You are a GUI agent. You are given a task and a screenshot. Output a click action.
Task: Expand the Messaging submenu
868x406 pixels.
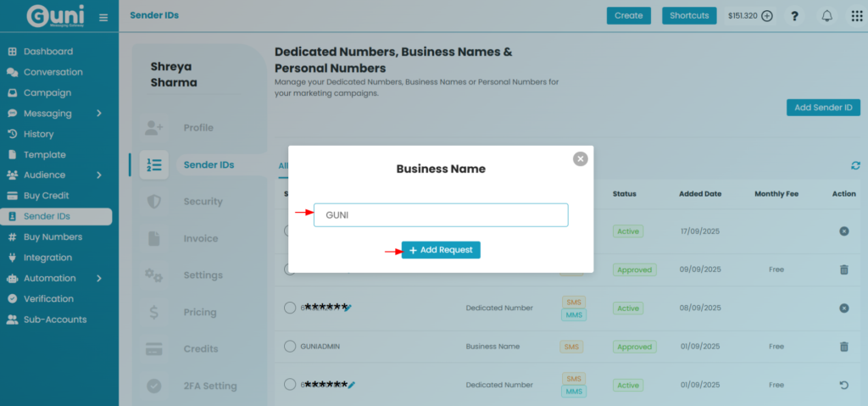pyautogui.click(x=99, y=114)
